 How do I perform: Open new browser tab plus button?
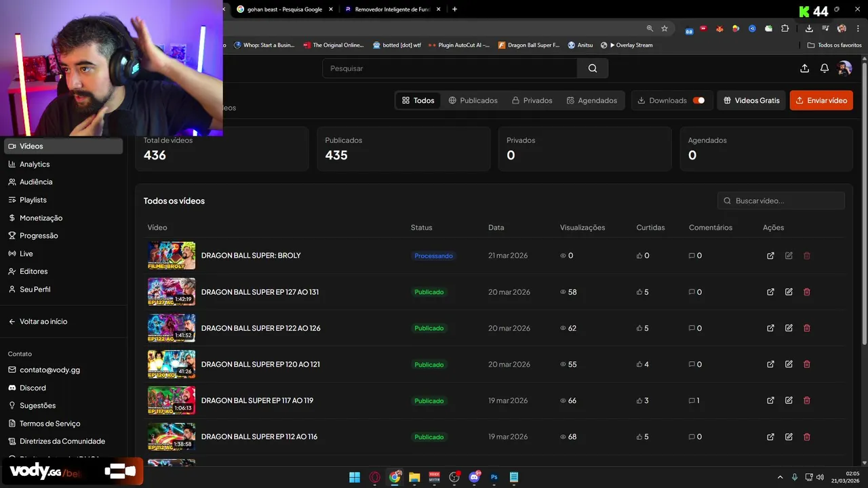click(x=454, y=9)
